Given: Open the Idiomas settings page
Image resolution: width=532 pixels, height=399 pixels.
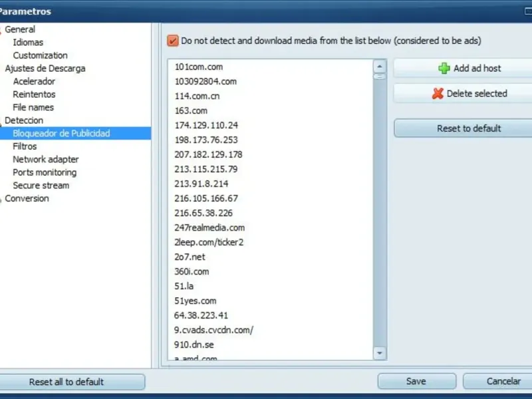Looking at the screenshot, I should (x=28, y=43).
